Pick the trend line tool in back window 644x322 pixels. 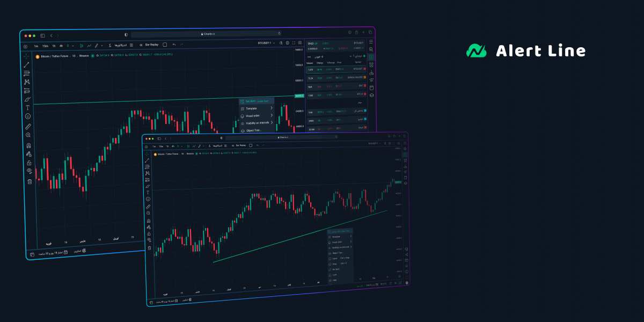tap(26, 64)
